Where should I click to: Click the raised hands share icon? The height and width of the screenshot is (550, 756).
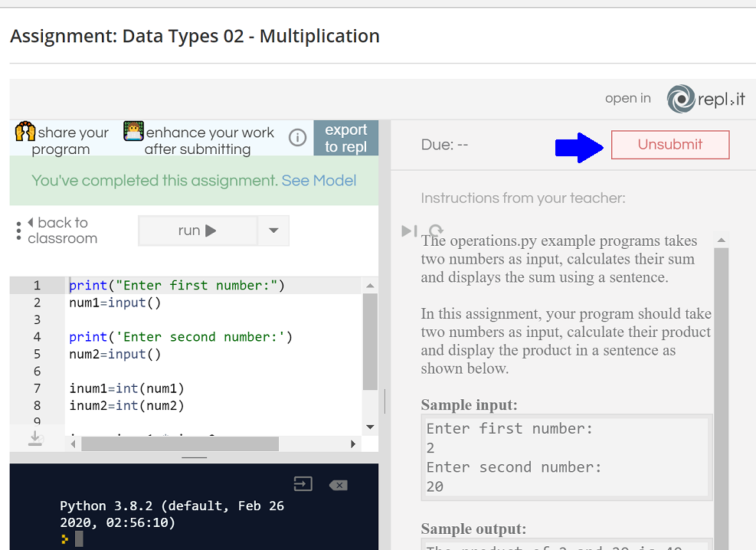coord(25,132)
